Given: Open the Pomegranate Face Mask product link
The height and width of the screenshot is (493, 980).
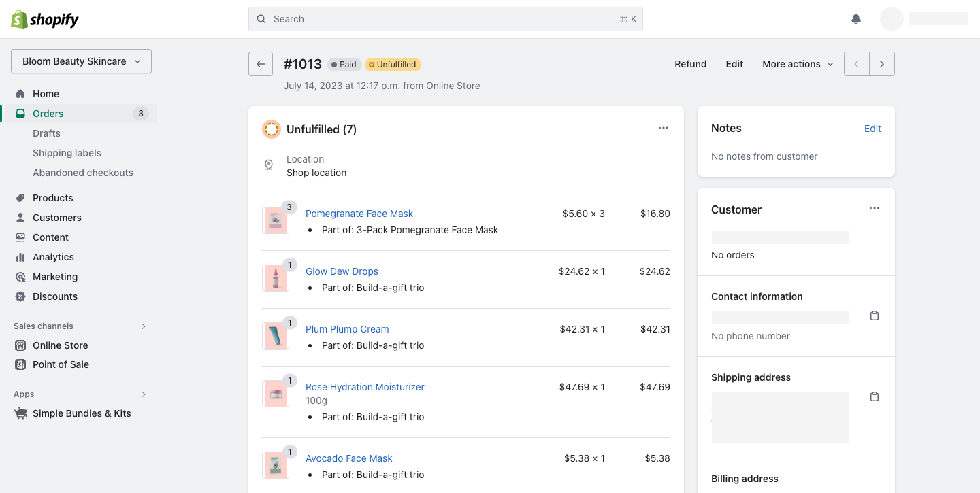Looking at the screenshot, I should coord(359,214).
